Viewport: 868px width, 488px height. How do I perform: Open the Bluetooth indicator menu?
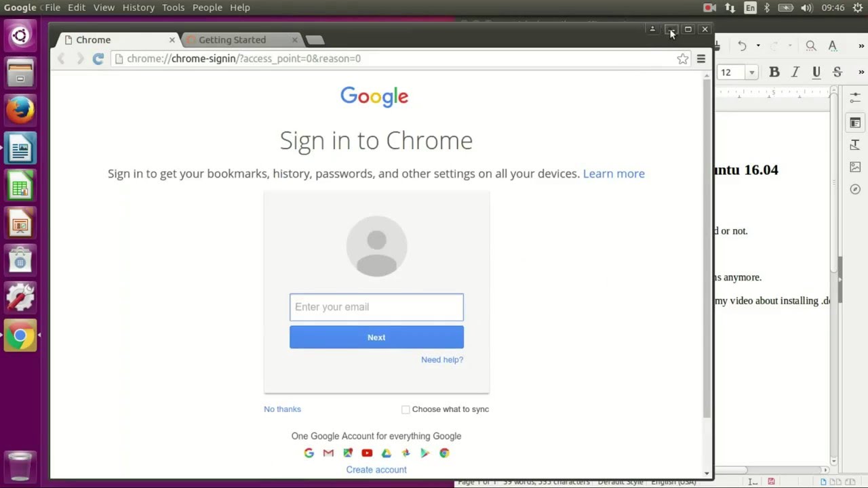[767, 7]
